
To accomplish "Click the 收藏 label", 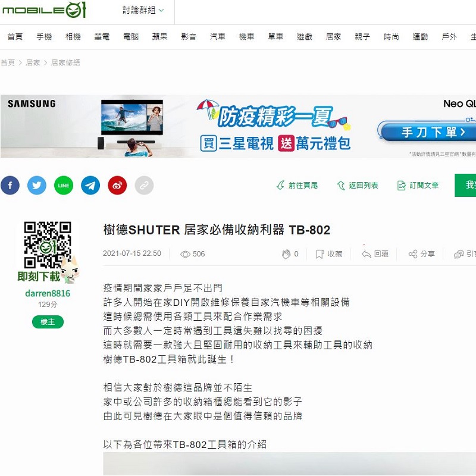I will tap(335, 254).
